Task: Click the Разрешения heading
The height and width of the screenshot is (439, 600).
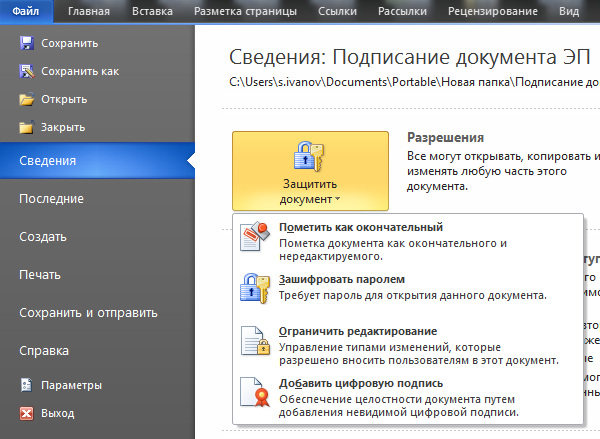Action: 445,137
